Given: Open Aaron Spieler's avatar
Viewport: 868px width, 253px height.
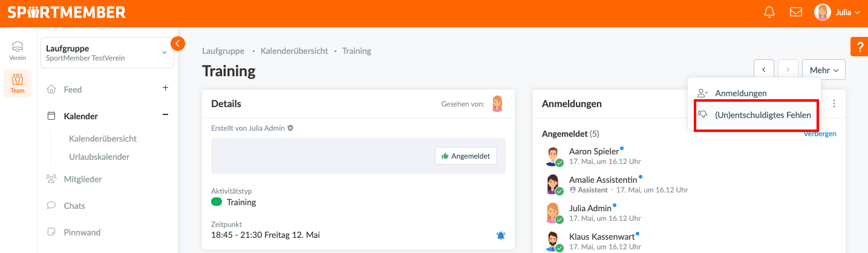Looking at the screenshot, I should (x=553, y=156).
